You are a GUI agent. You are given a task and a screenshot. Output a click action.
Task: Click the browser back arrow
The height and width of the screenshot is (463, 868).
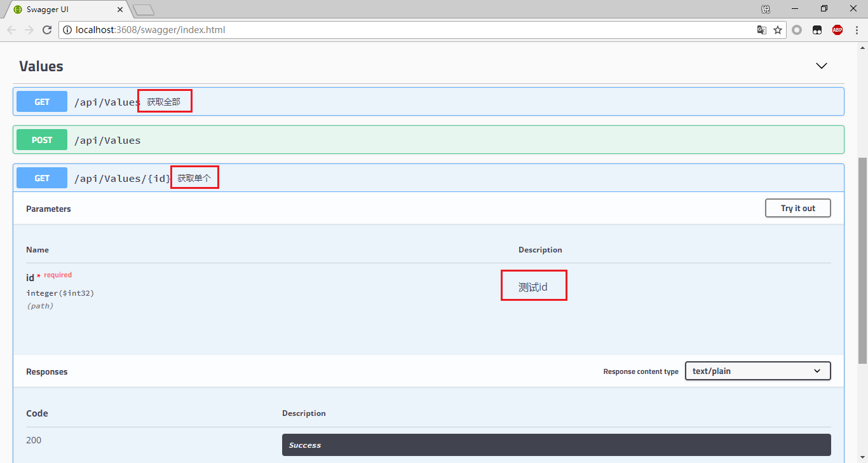11,30
